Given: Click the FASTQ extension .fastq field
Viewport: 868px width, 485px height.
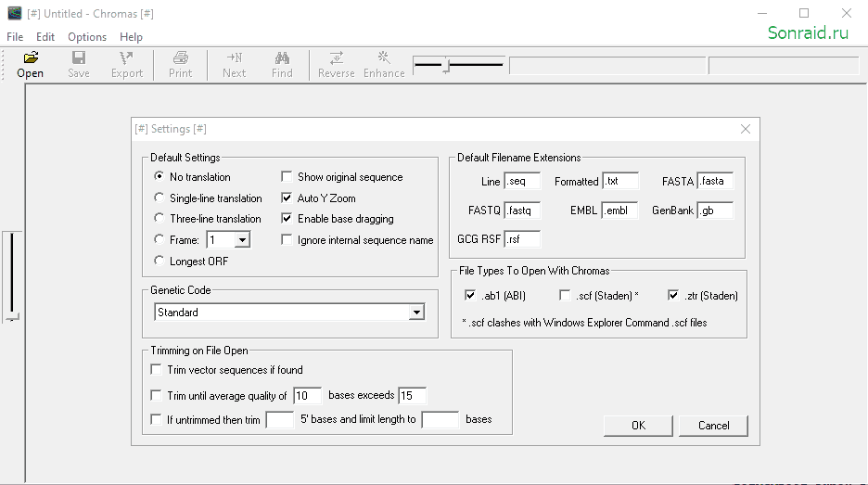Looking at the screenshot, I should pos(522,211).
